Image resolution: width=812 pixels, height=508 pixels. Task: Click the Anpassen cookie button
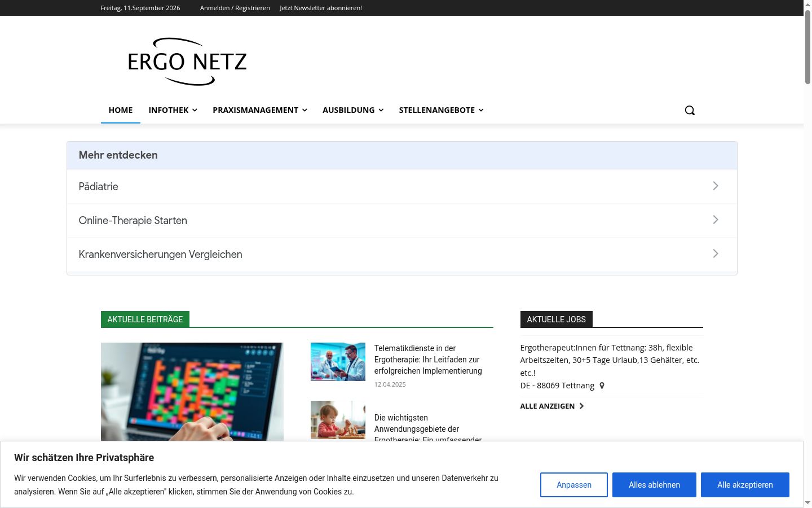tap(574, 485)
